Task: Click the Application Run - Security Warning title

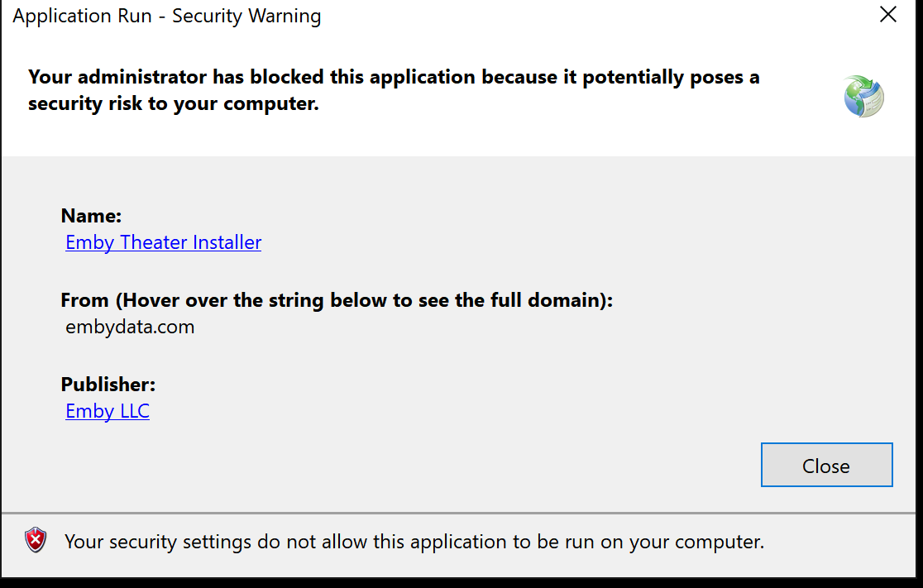Action: click(167, 16)
